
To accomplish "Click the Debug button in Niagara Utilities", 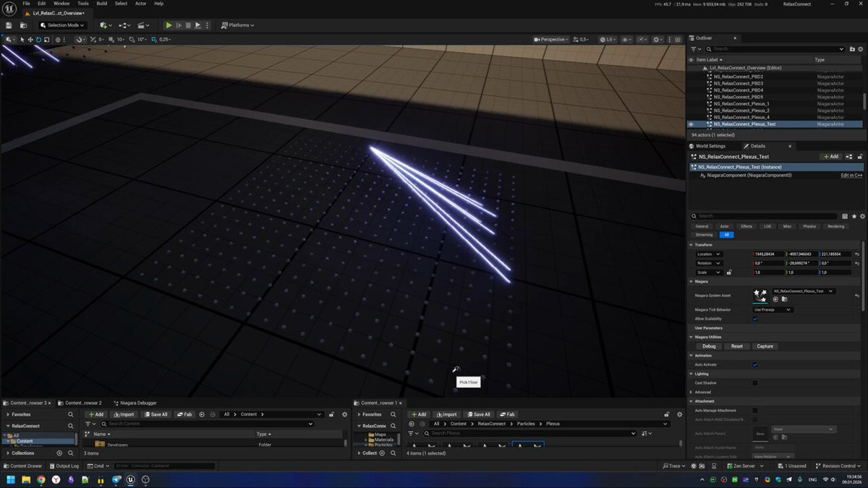I will point(709,346).
